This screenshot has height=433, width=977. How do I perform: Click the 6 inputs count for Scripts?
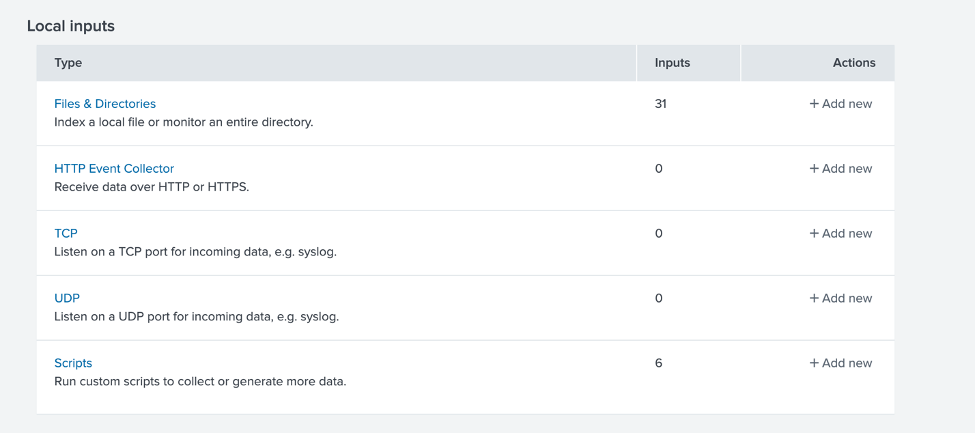(x=659, y=363)
